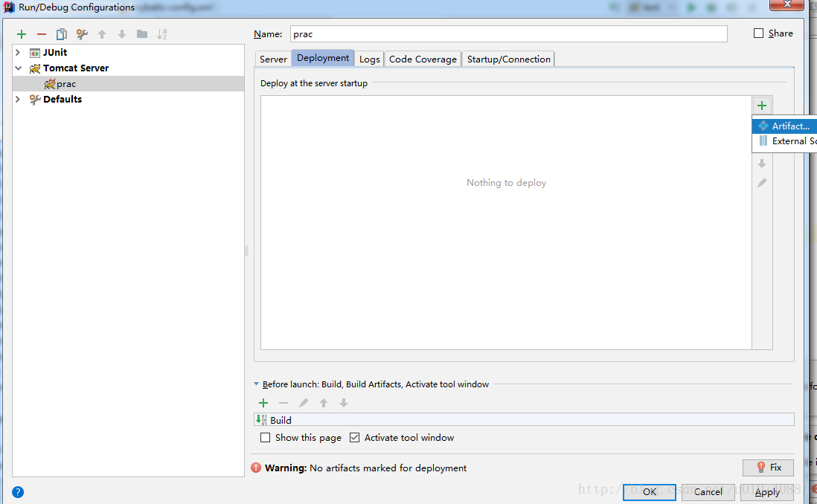Click the JUnit icon in tree
This screenshot has width=817, height=504.
35,53
